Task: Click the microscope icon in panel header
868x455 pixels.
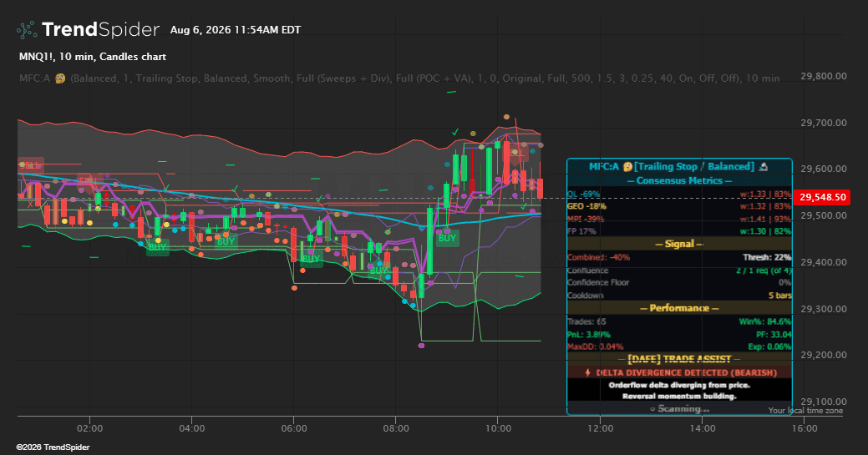Action: pyautogui.click(x=764, y=167)
